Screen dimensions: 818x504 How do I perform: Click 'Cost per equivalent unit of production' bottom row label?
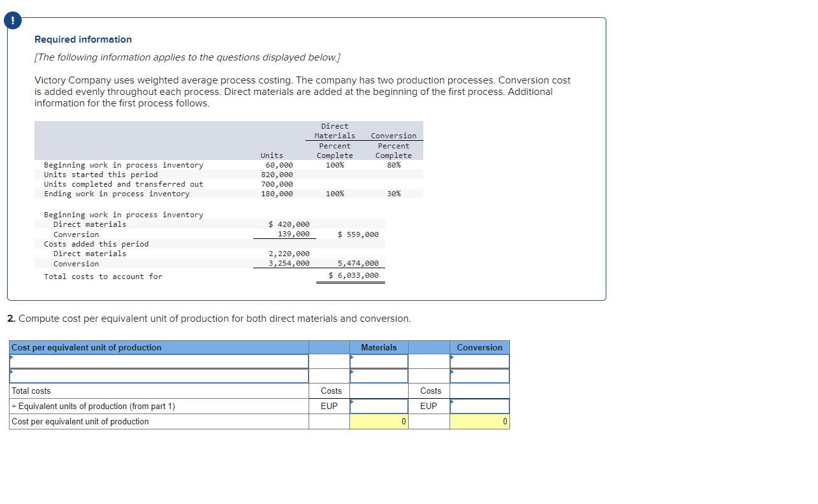80,421
